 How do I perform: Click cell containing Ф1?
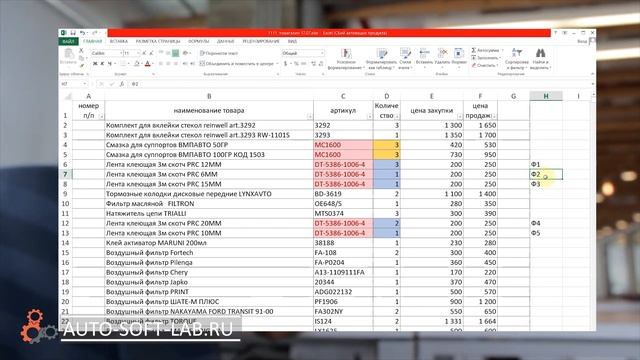[x=546, y=164]
